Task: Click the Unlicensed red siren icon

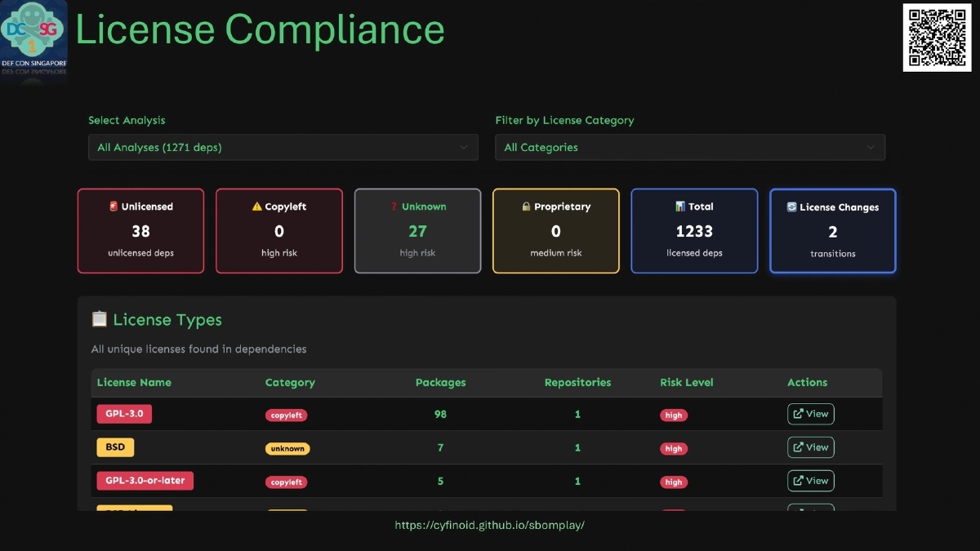Action: pos(114,207)
